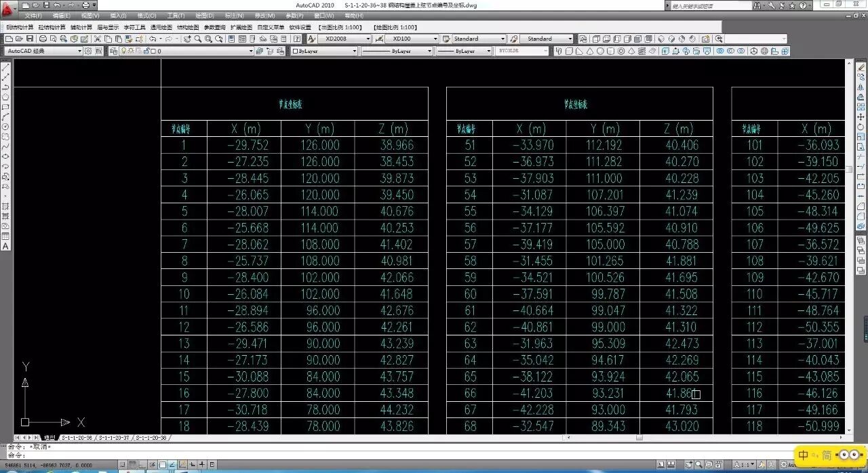The width and height of the screenshot is (868, 473).
Task: Open the Layer Properties Manager icon
Action: click(113, 51)
